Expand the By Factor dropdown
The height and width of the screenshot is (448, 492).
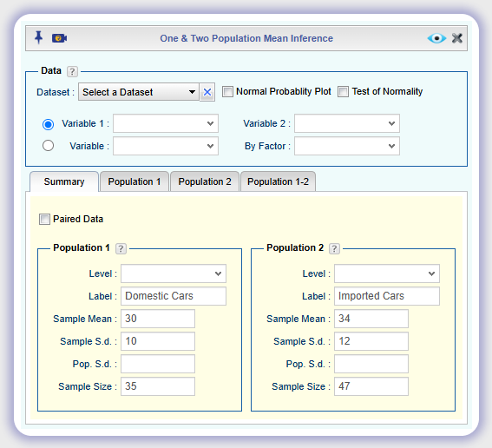pos(347,146)
